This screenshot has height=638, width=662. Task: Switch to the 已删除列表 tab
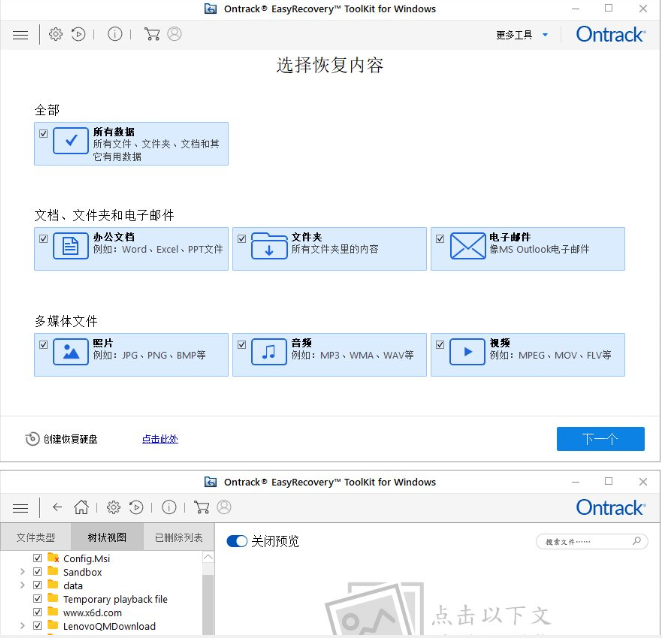click(179, 537)
